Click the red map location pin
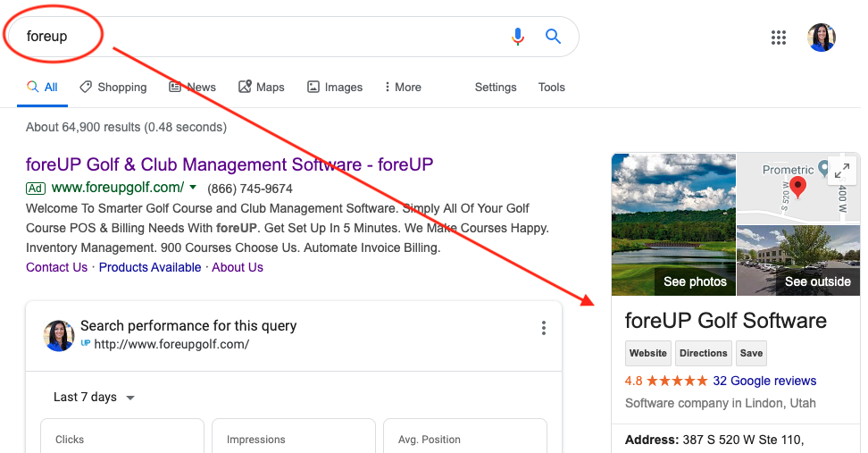The height and width of the screenshot is (453, 868). pyautogui.click(x=798, y=187)
